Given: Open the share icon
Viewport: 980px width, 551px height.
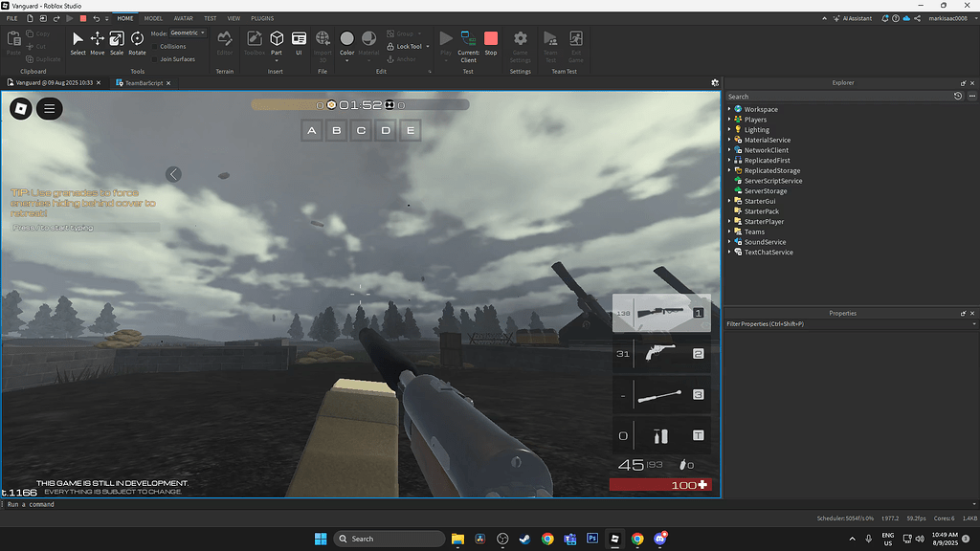Looking at the screenshot, I should click(917, 18).
